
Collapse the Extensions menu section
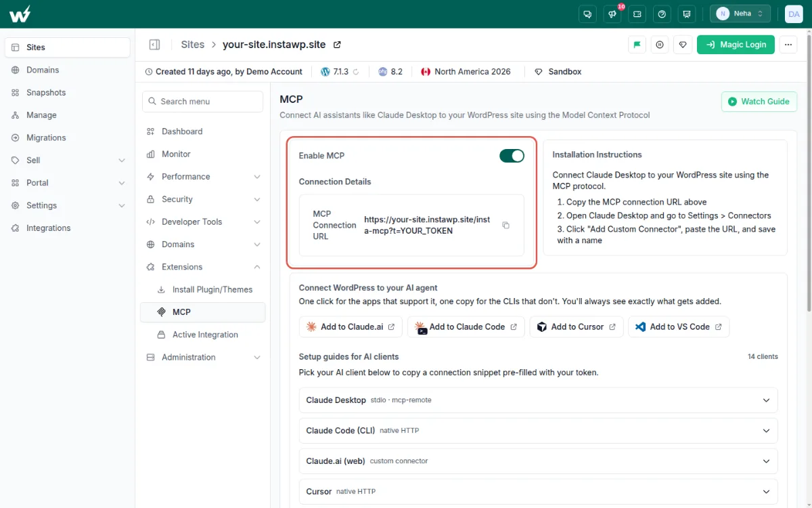204,267
